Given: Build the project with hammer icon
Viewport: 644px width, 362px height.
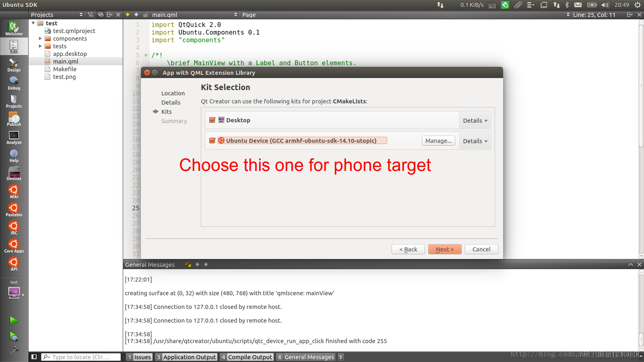Looking at the screenshot, I should (x=14, y=350).
